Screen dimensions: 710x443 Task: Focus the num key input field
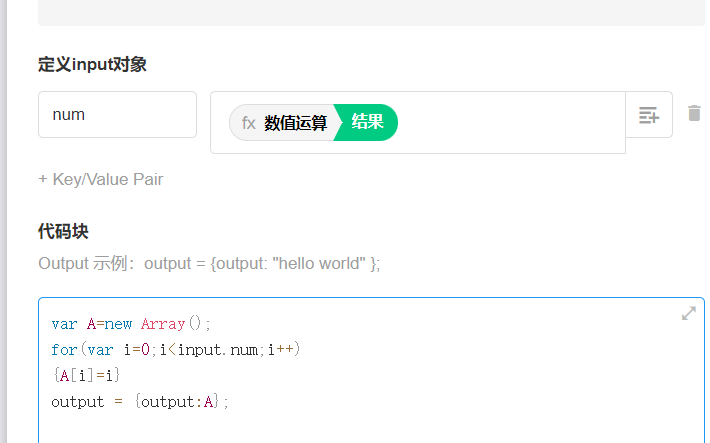pyautogui.click(x=117, y=115)
